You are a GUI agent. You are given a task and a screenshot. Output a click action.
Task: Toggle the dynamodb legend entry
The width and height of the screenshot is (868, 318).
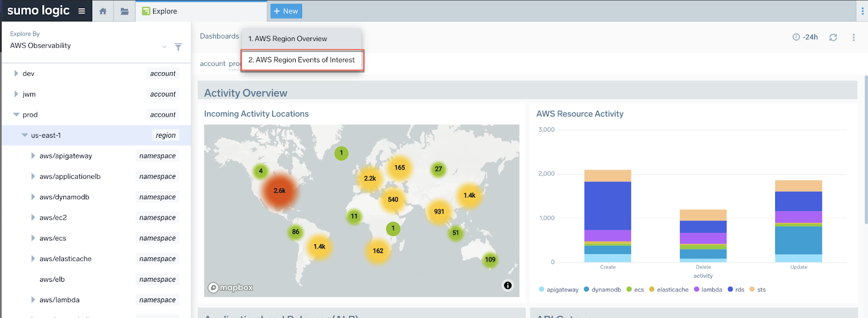[x=602, y=290]
